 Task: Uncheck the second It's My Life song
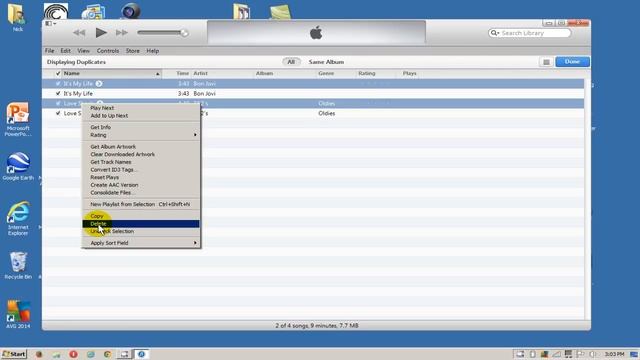point(58,93)
